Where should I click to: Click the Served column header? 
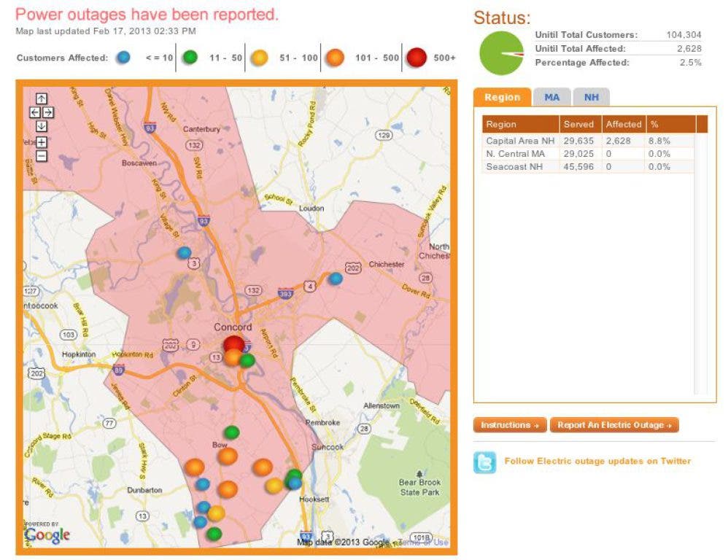(x=578, y=125)
